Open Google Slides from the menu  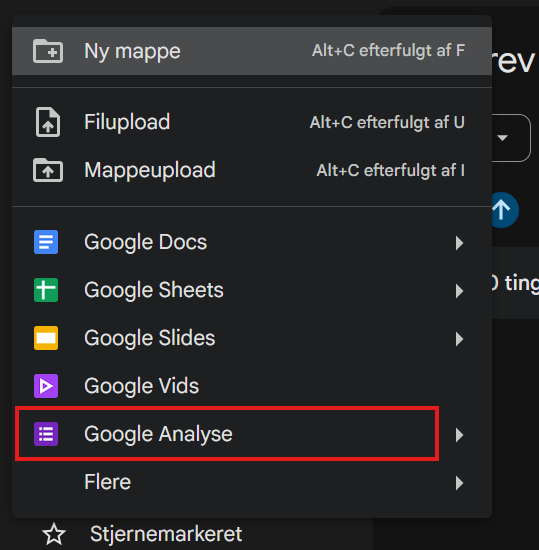252,338
